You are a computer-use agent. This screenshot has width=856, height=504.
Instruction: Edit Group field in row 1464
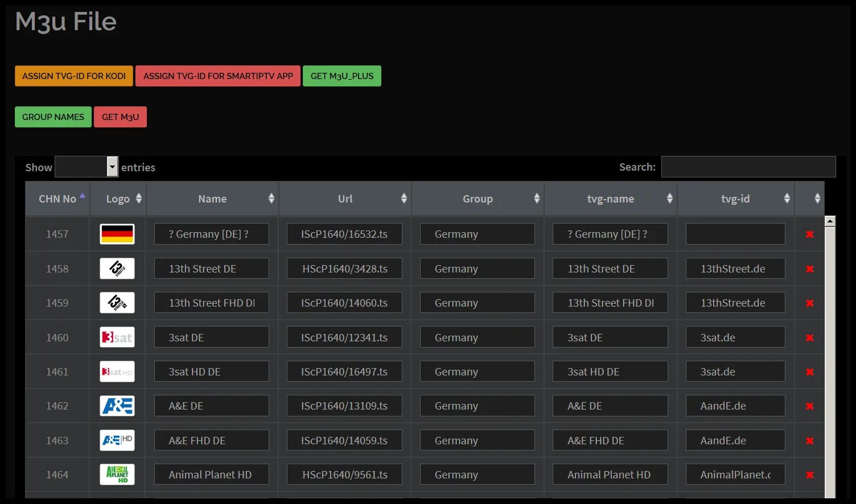(x=478, y=474)
